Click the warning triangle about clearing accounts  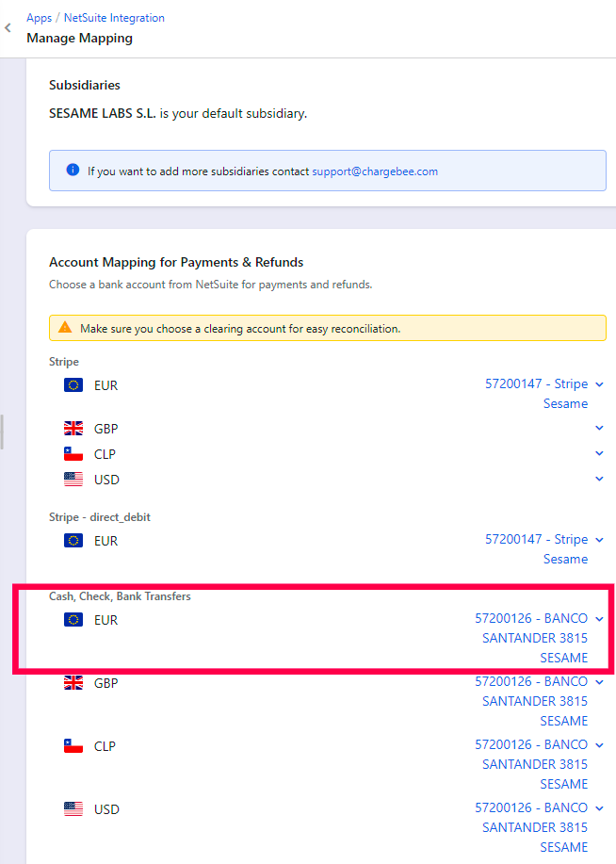click(x=65, y=327)
